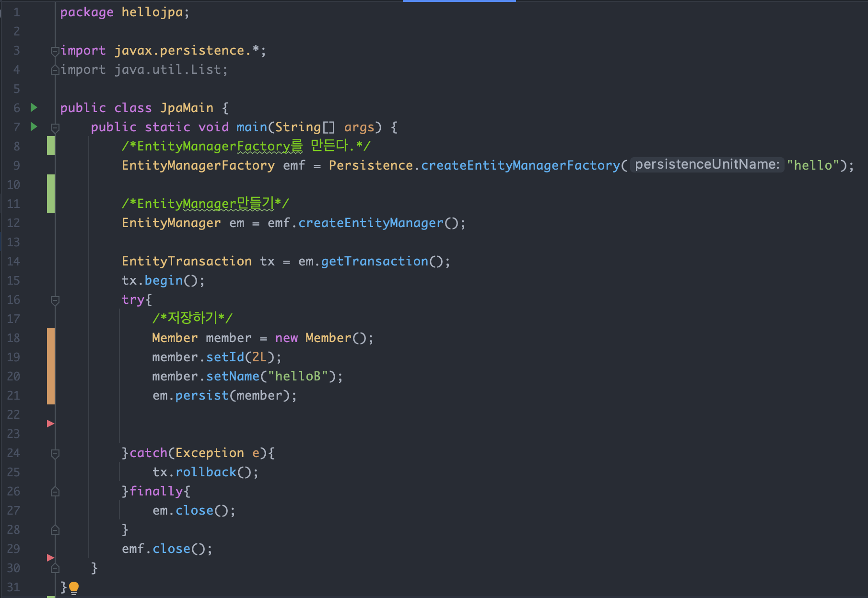Click fold end marker on line 28
The height and width of the screenshot is (598, 868).
[55, 530]
